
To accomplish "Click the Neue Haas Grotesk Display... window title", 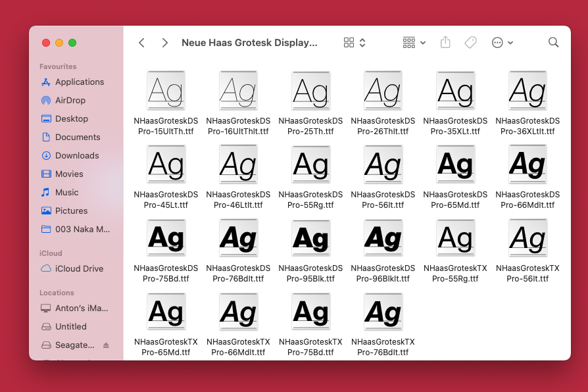I will pos(249,43).
